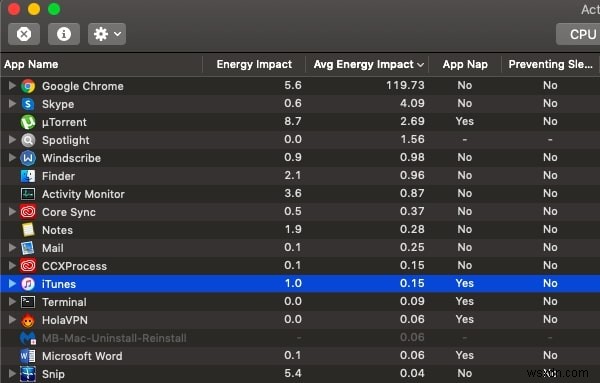Expand the CCXProcess process group
Screen dimensions: 600x383
tap(12, 265)
